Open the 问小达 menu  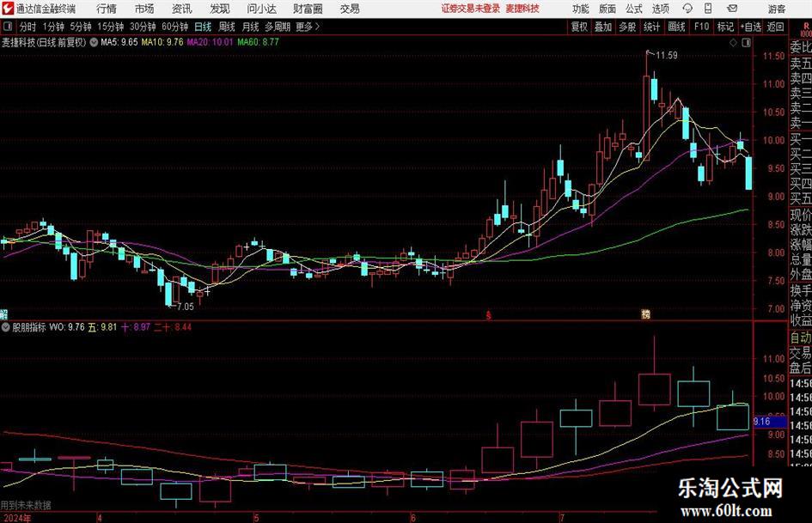pos(261,9)
